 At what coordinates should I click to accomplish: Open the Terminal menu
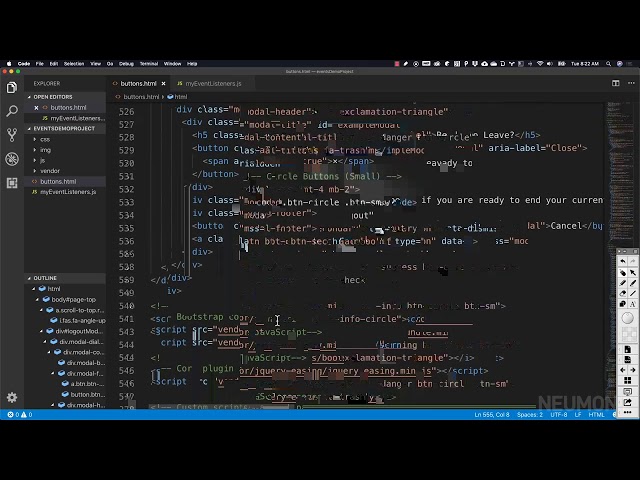[149, 64]
